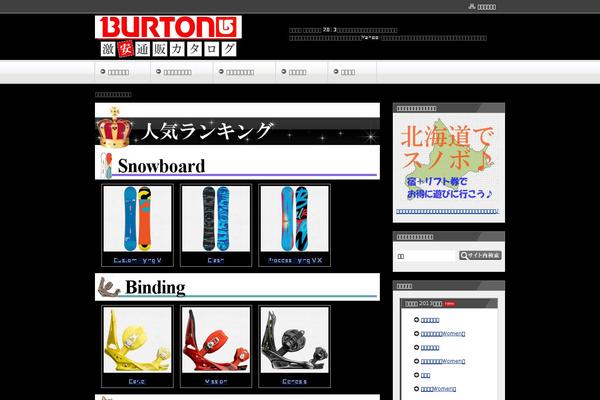The width and height of the screenshot is (600, 400).
Task: Click the Genesis binding name link
Action: 294,382
